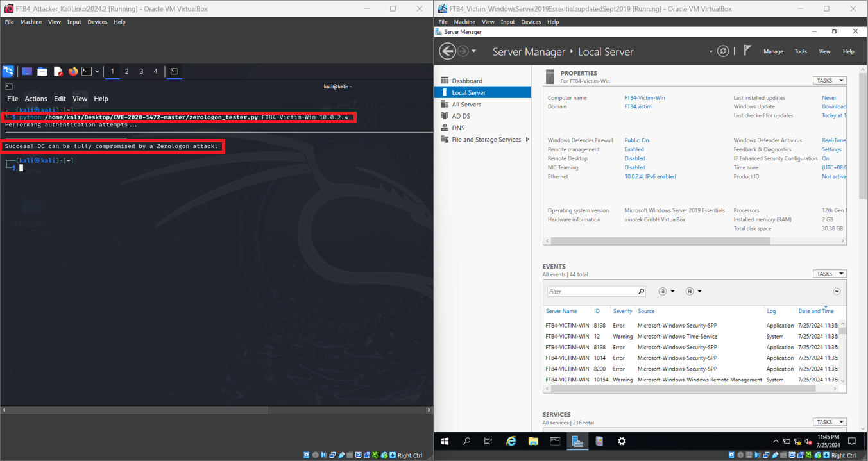Click the Windows taskbar search icon

click(466, 441)
